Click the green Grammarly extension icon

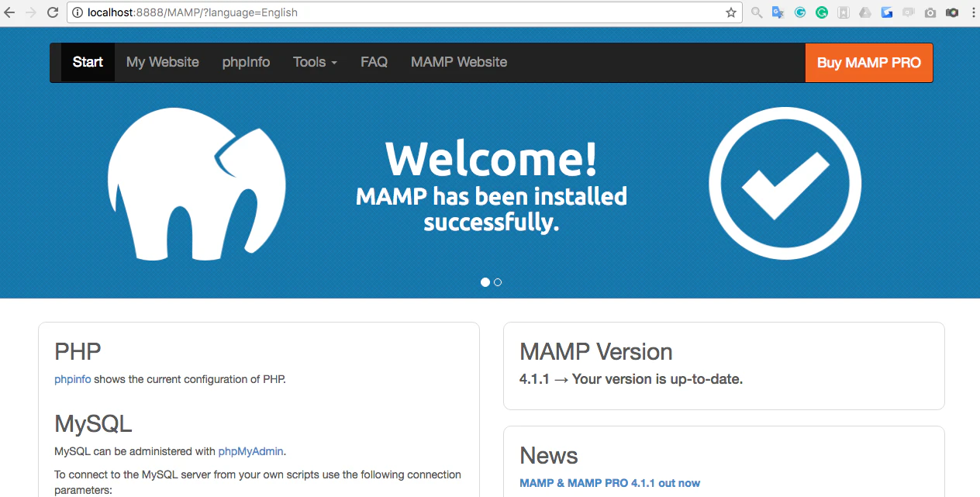(x=822, y=12)
